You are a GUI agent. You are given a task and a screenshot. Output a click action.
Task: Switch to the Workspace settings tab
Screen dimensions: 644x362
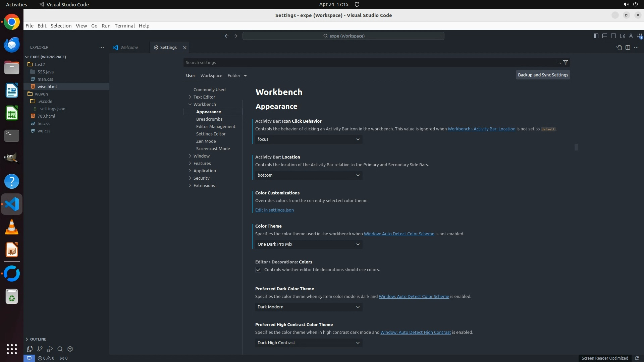(211, 75)
